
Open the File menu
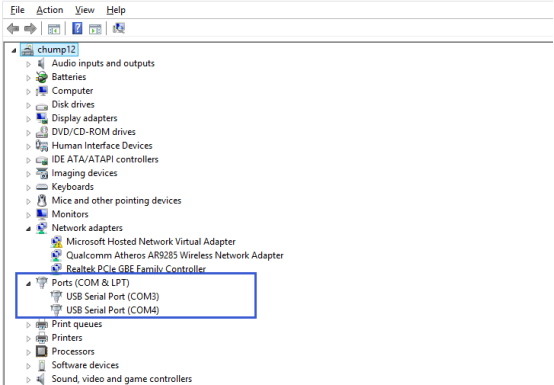[17, 10]
